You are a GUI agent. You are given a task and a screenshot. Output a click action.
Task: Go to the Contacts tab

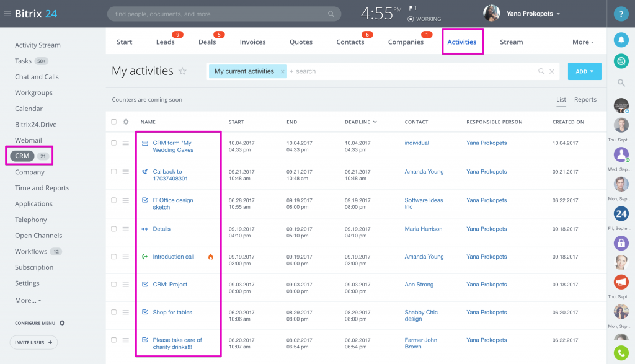click(350, 42)
